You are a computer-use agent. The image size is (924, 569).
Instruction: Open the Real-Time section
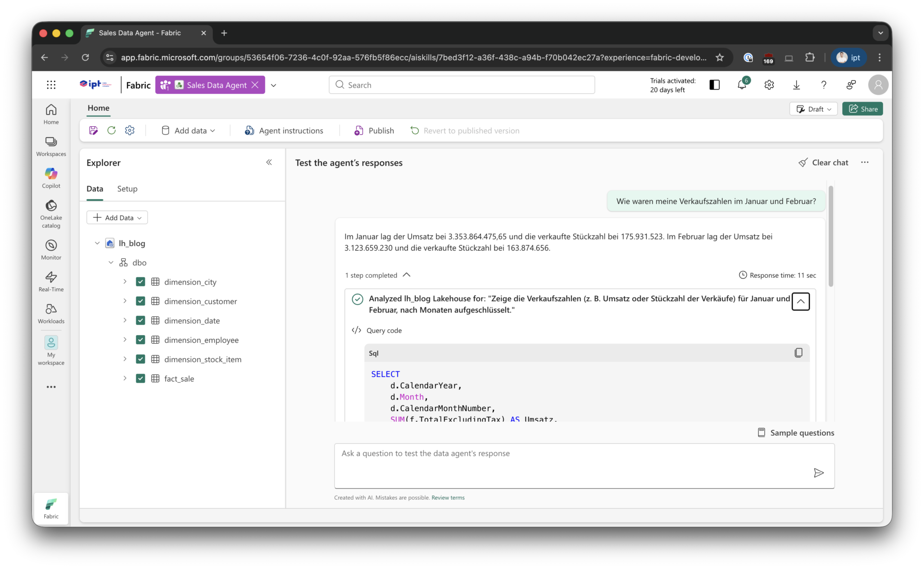(51, 281)
